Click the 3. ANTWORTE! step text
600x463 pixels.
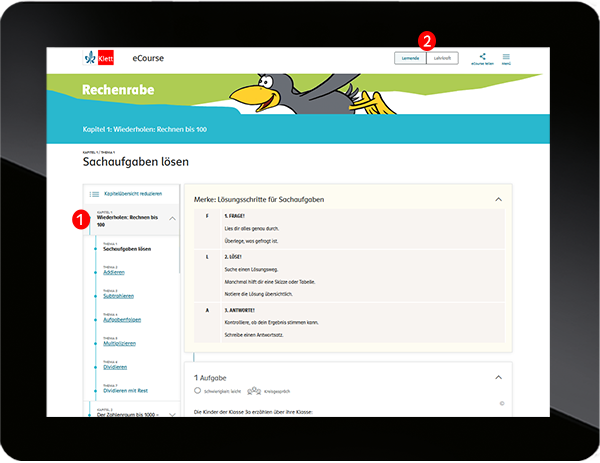[x=240, y=310]
